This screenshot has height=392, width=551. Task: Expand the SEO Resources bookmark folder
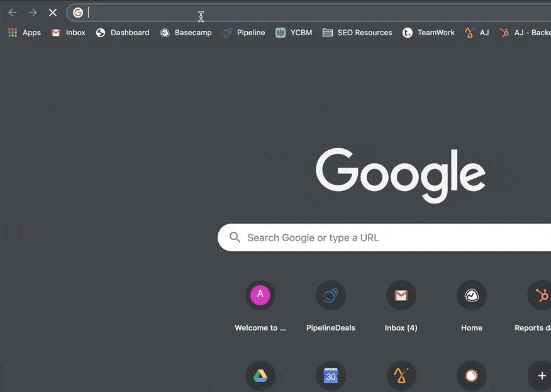pyautogui.click(x=357, y=33)
